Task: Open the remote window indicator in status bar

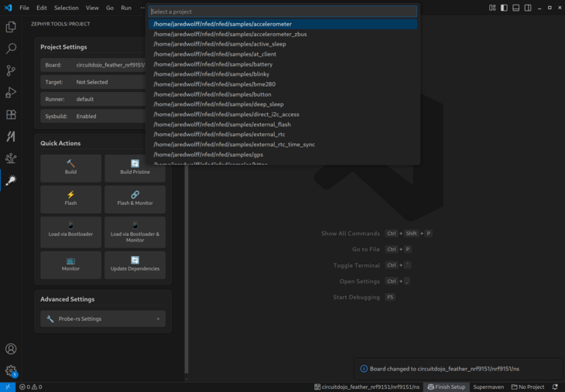Action: 8,387
